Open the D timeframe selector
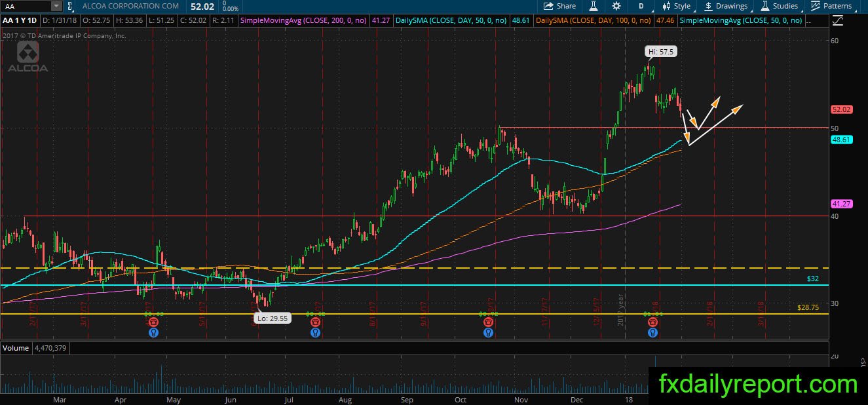868x405 pixels. click(x=640, y=6)
